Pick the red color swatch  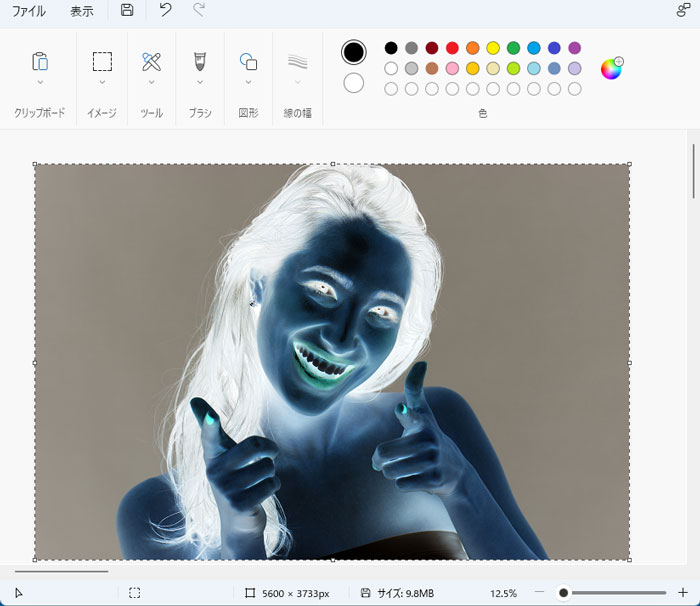452,48
